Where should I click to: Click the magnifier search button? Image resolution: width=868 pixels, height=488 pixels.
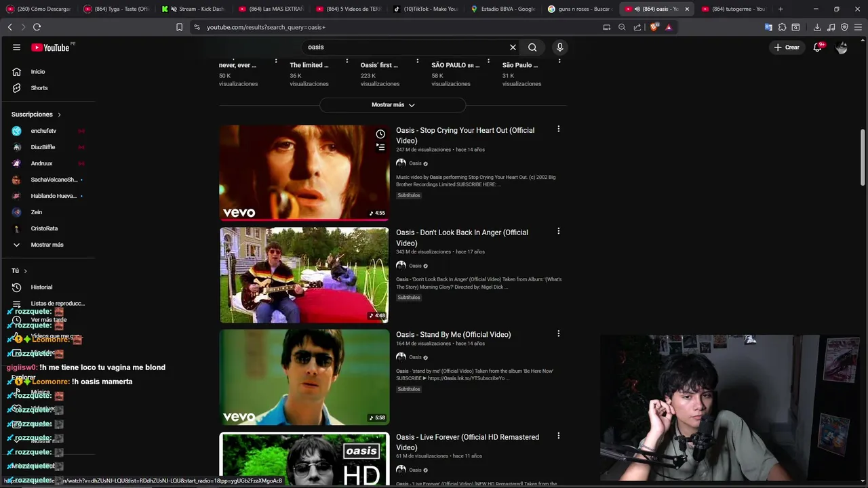coord(532,47)
